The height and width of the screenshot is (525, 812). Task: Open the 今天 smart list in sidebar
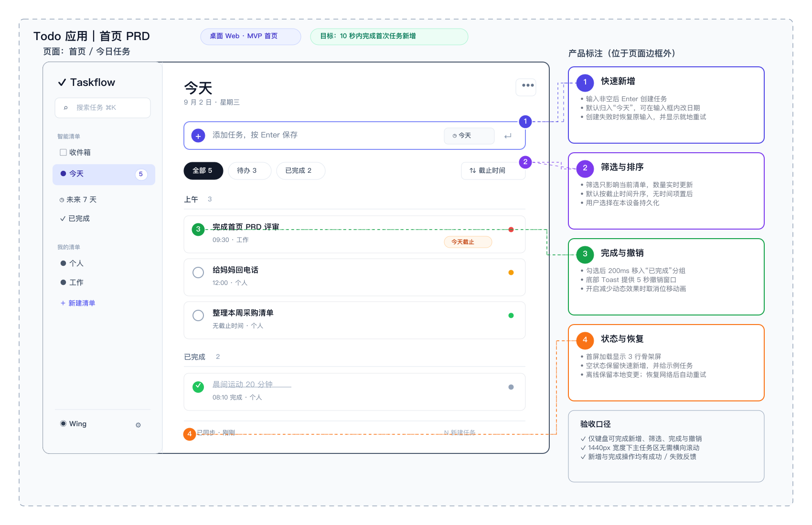click(104, 174)
